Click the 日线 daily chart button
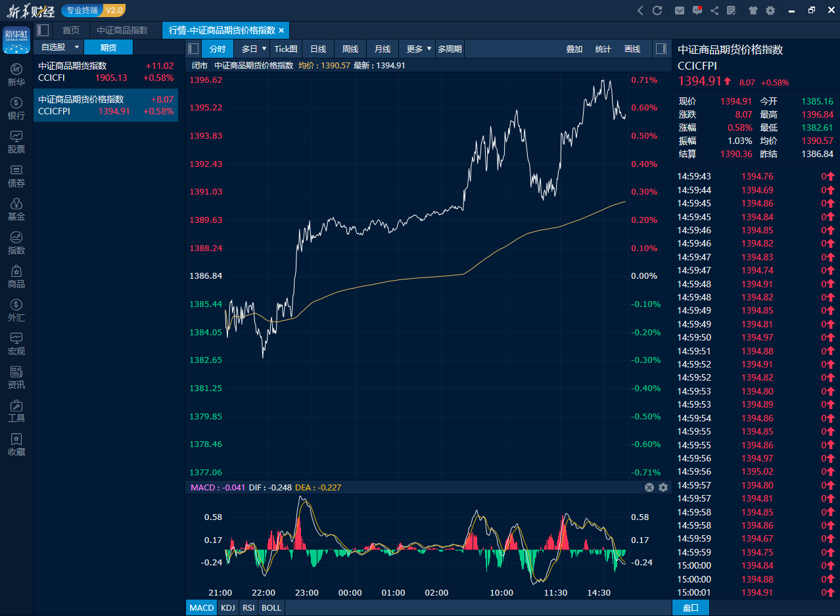840x616 pixels. click(318, 49)
